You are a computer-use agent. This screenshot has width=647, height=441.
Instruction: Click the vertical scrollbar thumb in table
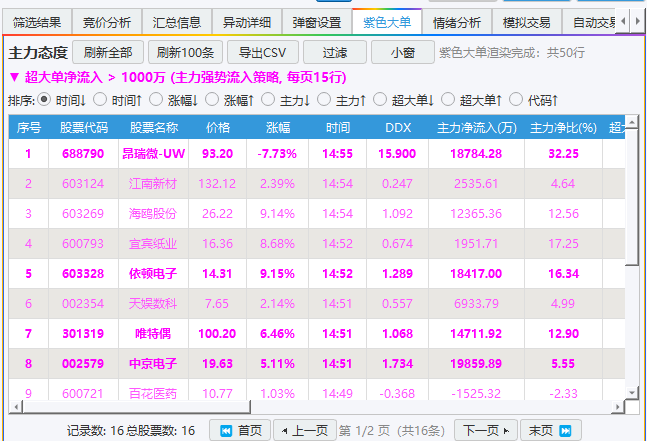pos(632,197)
